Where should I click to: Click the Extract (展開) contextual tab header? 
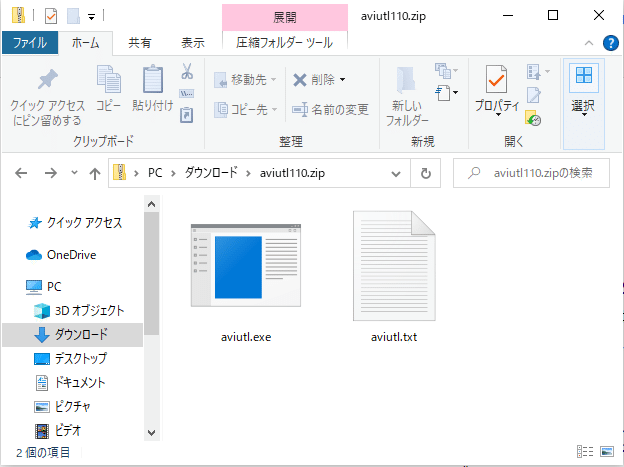pos(285,17)
